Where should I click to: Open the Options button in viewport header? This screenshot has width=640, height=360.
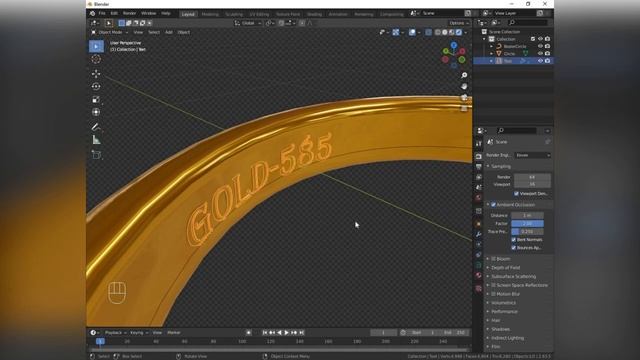458,23
